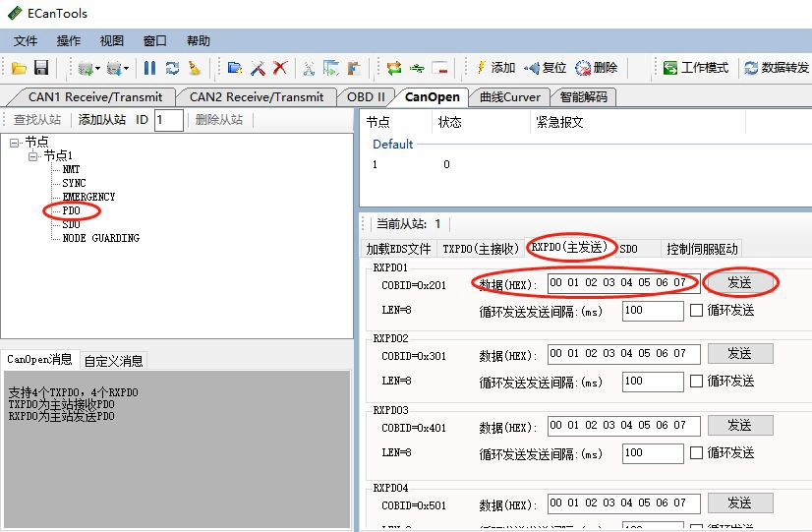Image resolution: width=812 pixels, height=532 pixels.
Task: Click the open folder icon in toolbar
Action: point(19,68)
